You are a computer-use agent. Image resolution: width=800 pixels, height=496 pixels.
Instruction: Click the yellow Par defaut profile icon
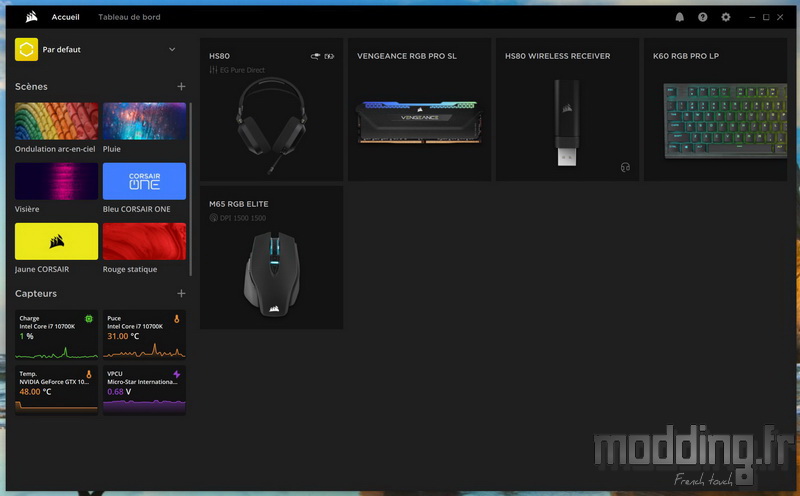pos(27,49)
